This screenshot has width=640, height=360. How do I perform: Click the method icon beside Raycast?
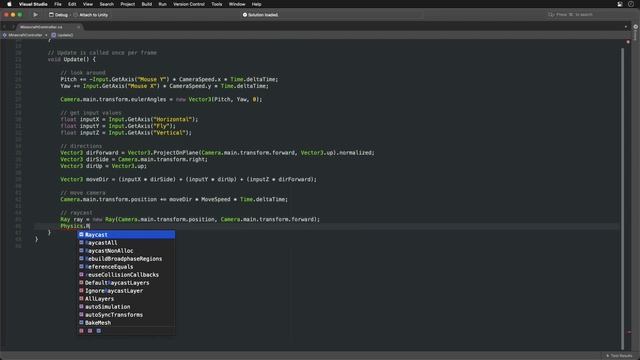[81, 234]
